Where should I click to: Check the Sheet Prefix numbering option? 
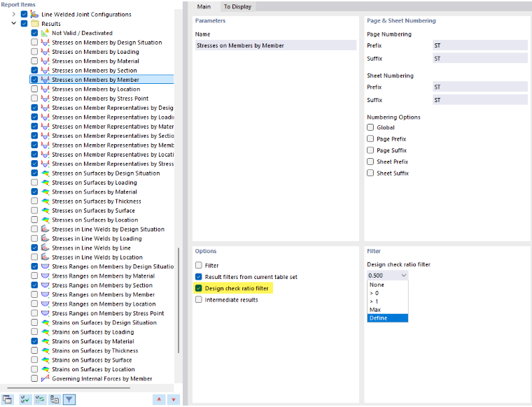point(370,162)
